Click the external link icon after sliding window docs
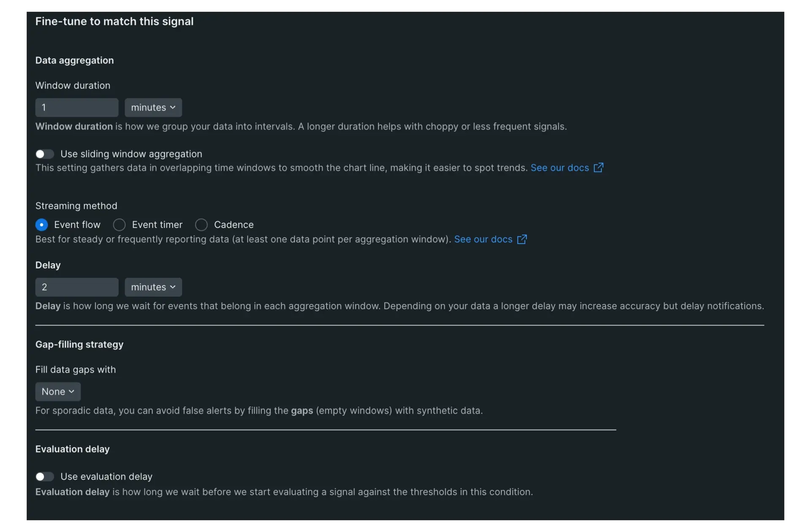The image size is (811, 532). [598, 168]
